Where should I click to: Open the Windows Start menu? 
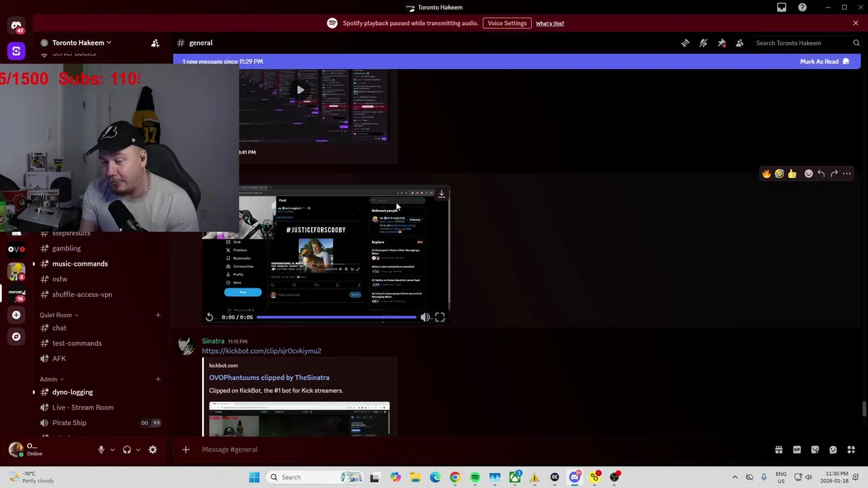[x=254, y=477]
